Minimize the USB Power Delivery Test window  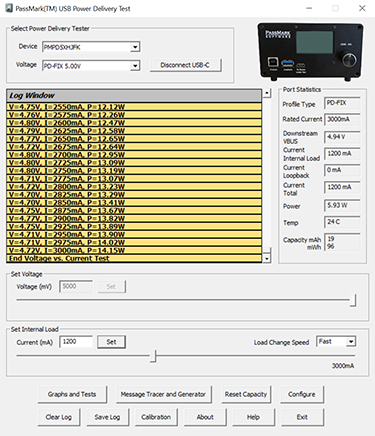pos(309,8)
